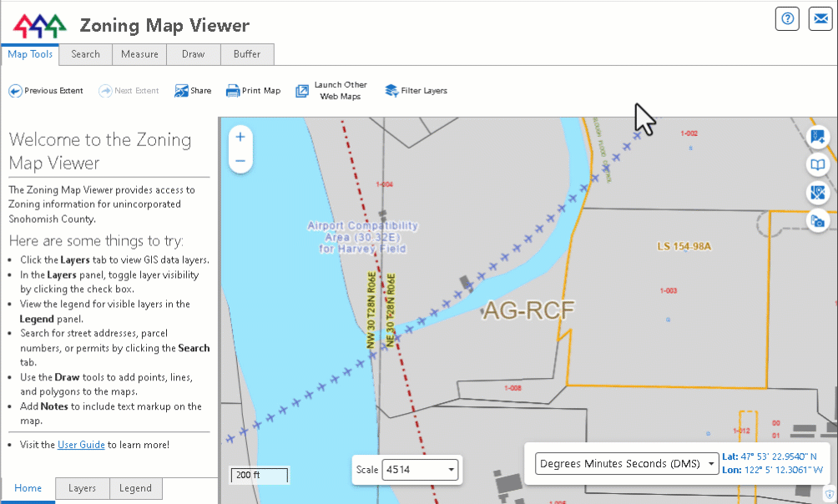Image resolution: width=838 pixels, height=504 pixels.
Task: Open the help question mark icon
Action: [787, 18]
